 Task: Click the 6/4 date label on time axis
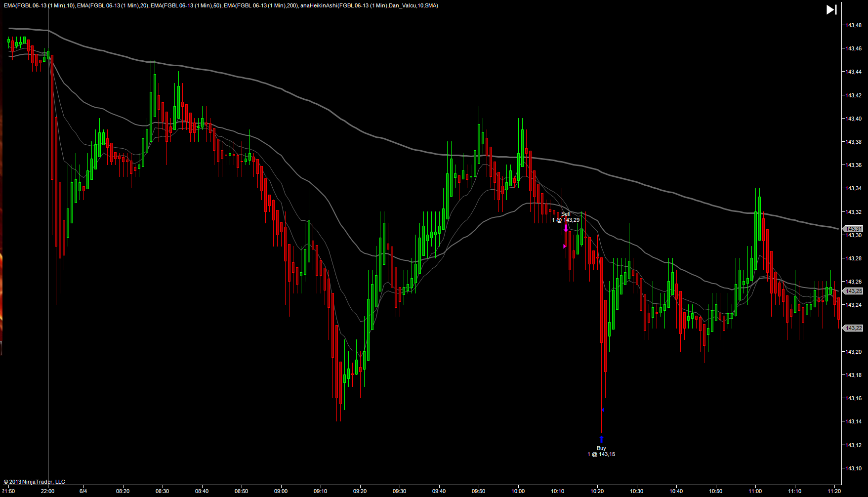(83, 491)
